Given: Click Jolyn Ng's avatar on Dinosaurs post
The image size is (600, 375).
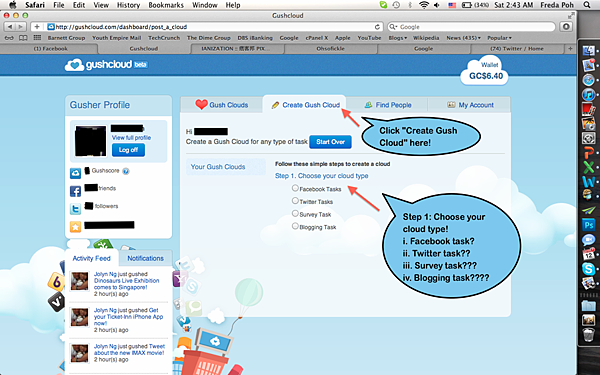Looking at the screenshot, I should [80, 282].
